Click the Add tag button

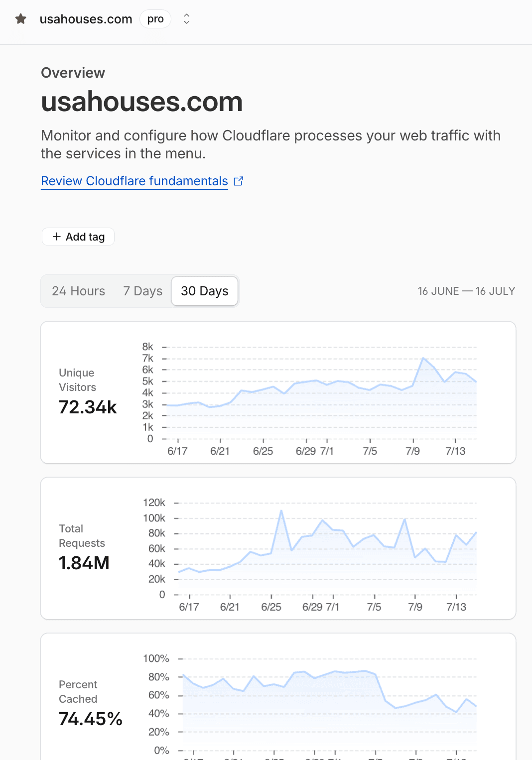pos(78,237)
